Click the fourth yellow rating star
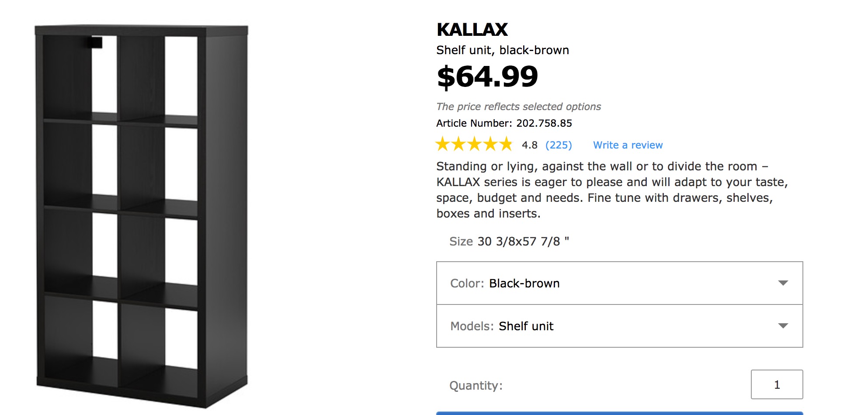Viewport: 868px width, 415px height. [x=490, y=144]
